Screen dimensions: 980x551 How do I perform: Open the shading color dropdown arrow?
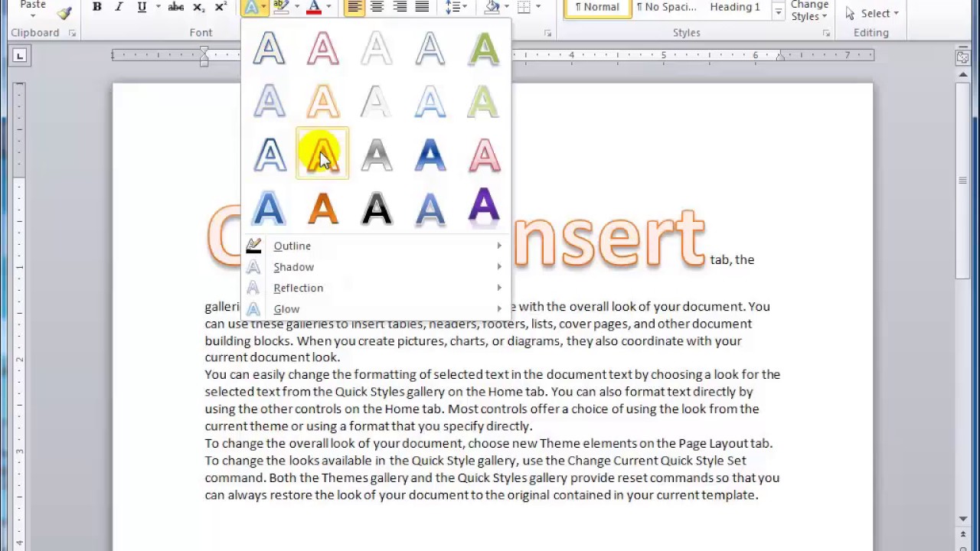coord(507,7)
